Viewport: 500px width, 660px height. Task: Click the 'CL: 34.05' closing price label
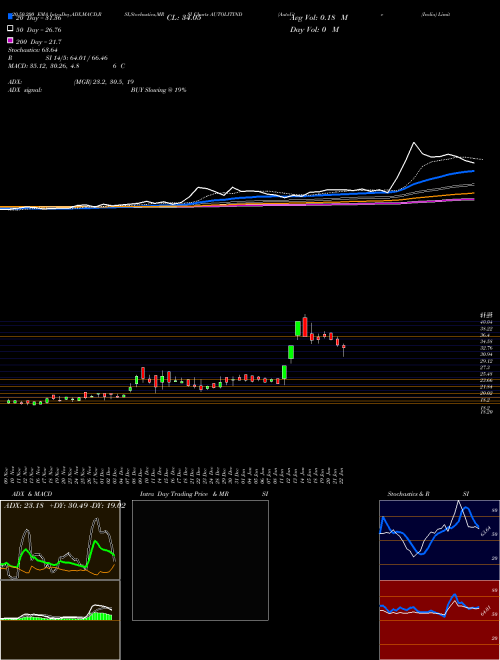pos(184,18)
